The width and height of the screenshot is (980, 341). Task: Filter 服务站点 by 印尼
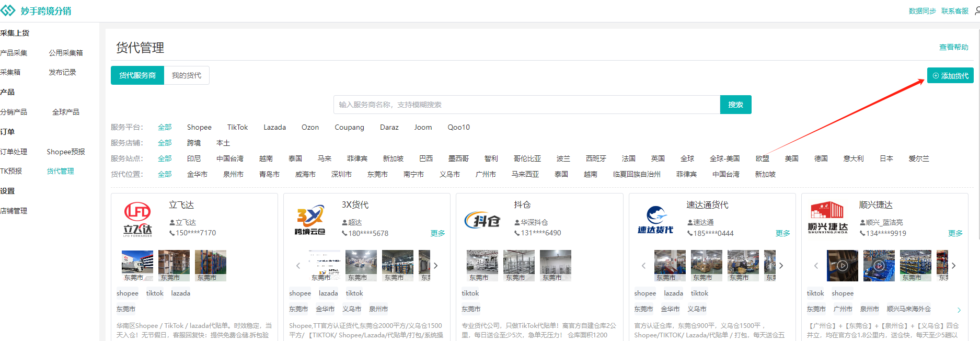[194, 158]
